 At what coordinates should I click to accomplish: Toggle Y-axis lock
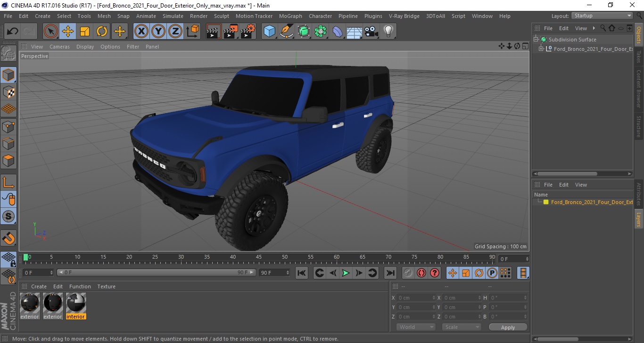click(x=158, y=32)
